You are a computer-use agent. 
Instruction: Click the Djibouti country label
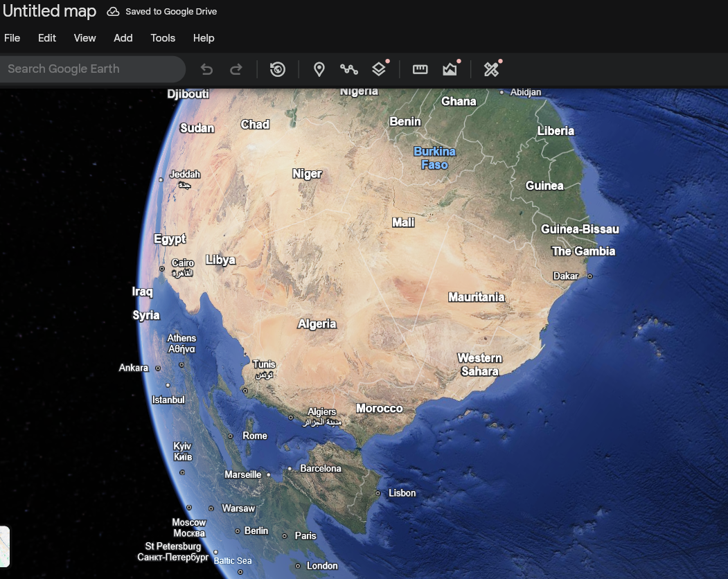click(x=188, y=94)
